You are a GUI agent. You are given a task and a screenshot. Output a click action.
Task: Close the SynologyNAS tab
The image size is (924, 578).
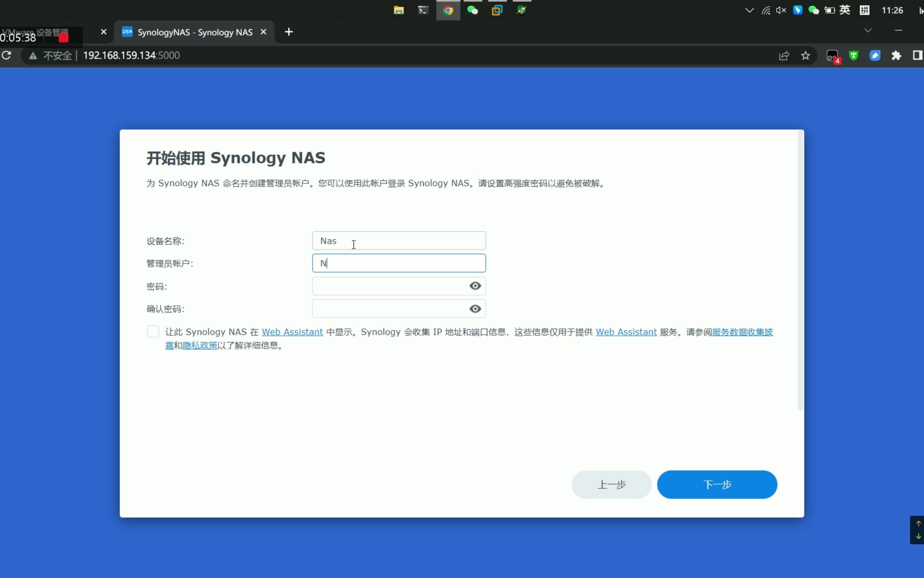pyautogui.click(x=263, y=32)
